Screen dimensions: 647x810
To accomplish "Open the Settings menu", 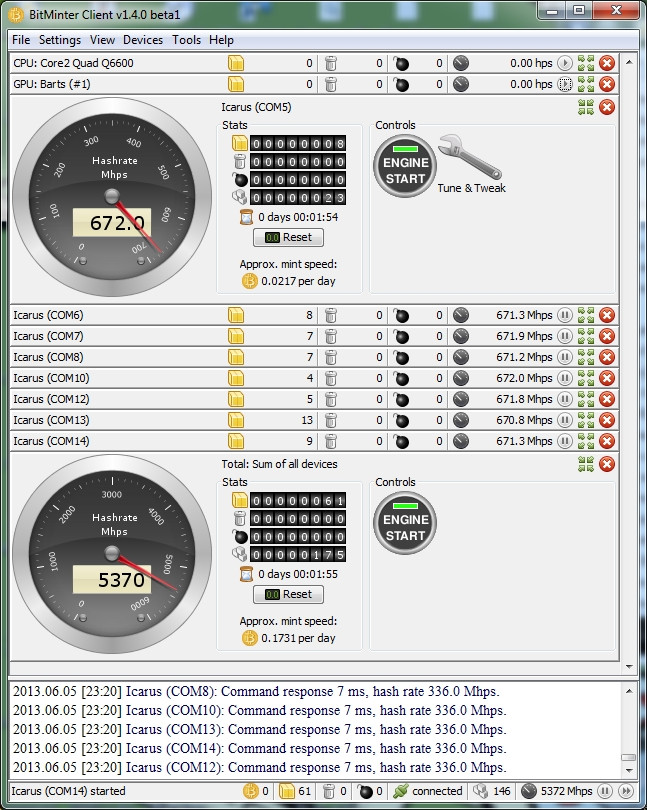I will tap(60, 40).
